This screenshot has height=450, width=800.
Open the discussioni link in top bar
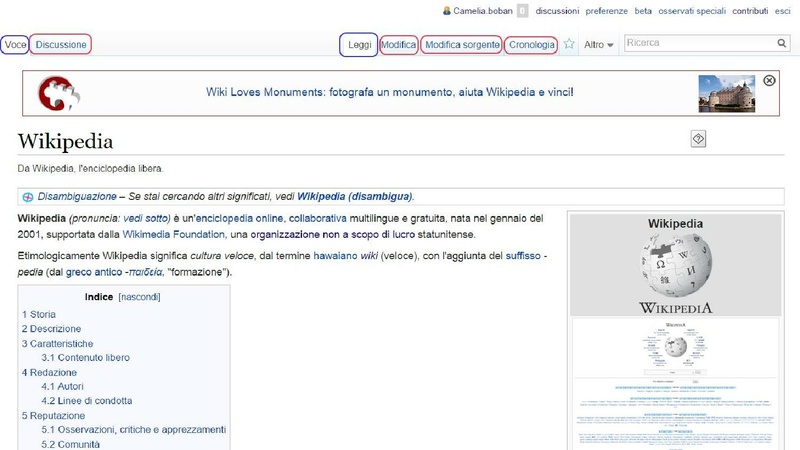557,11
